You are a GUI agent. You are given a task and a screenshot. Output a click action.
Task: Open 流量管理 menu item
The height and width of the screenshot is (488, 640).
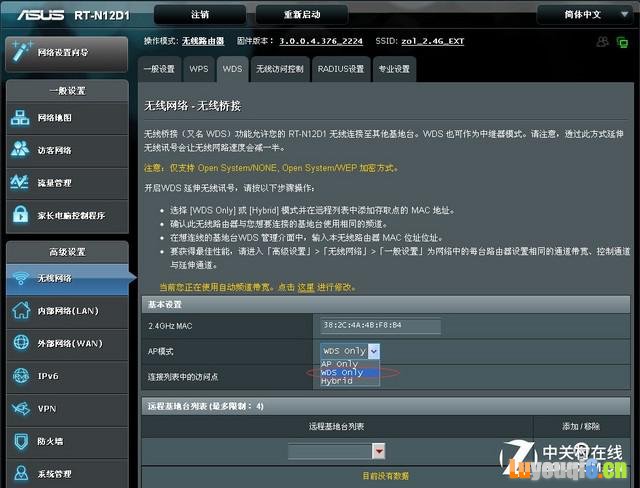click(67, 183)
